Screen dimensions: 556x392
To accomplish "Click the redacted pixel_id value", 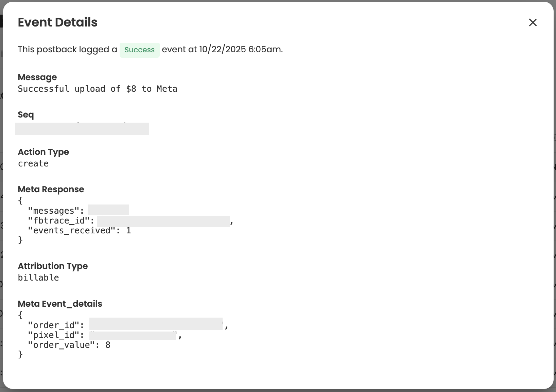I will (133, 335).
